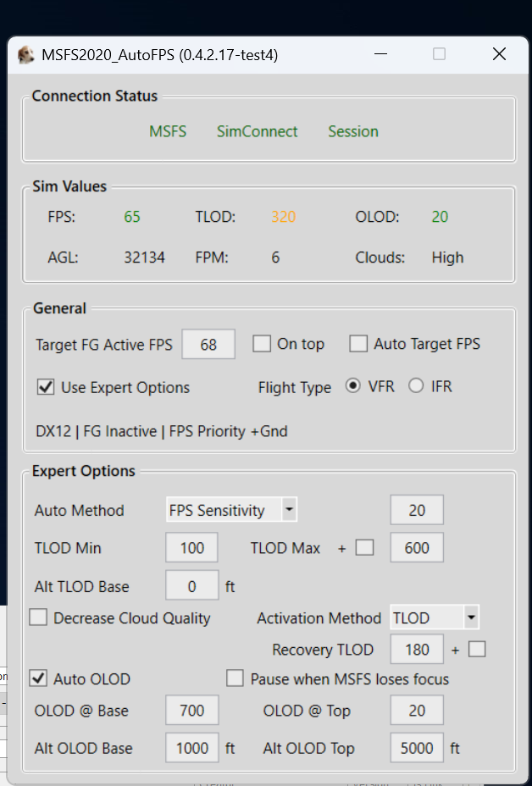The height and width of the screenshot is (786, 532).
Task: Click the TLOD value 320
Action: point(283,217)
